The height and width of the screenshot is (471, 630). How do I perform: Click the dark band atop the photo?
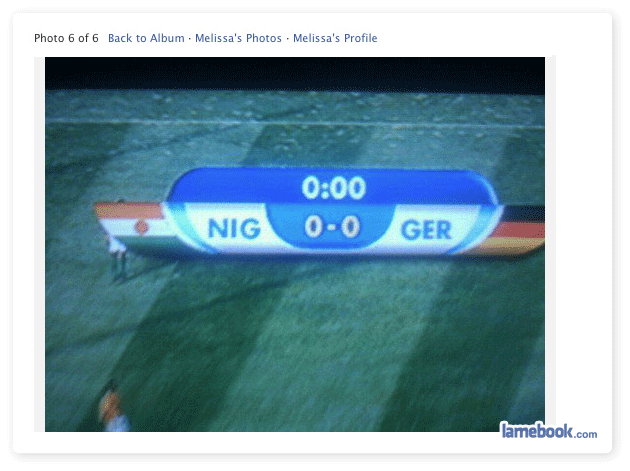(295, 74)
